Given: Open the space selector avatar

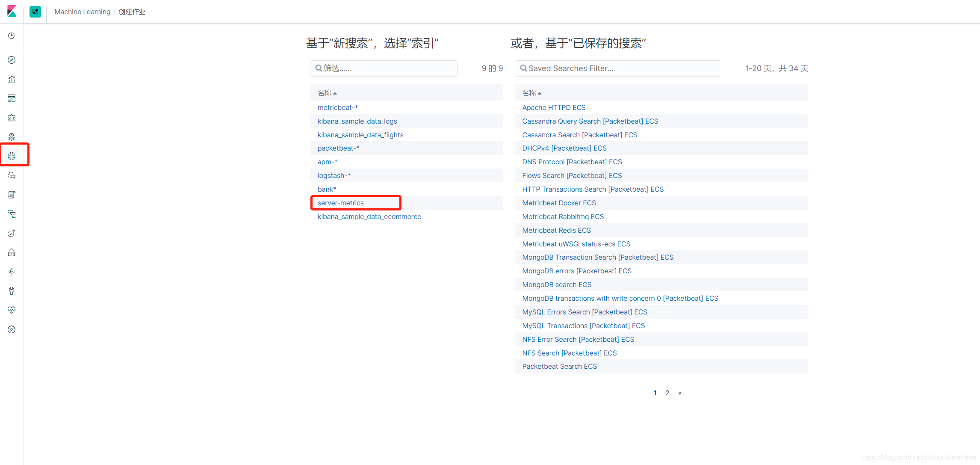Looking at the screenshot, I should (35, 12).
